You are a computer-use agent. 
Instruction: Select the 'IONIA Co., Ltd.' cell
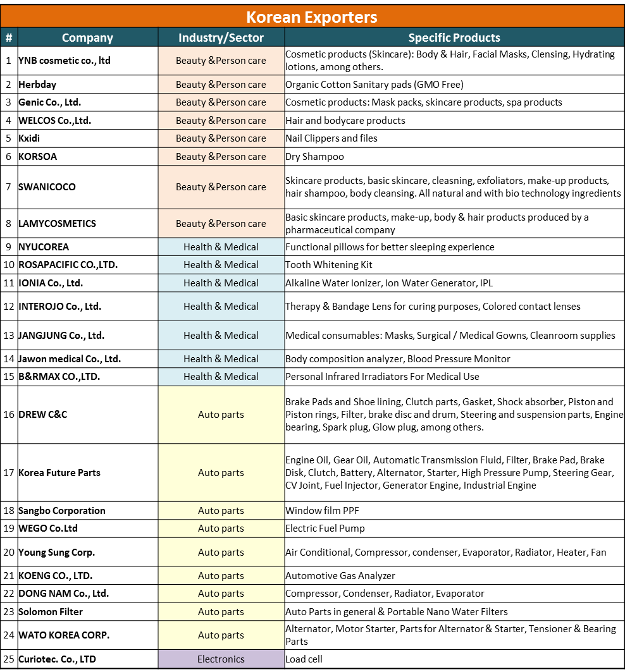(87, 283)
